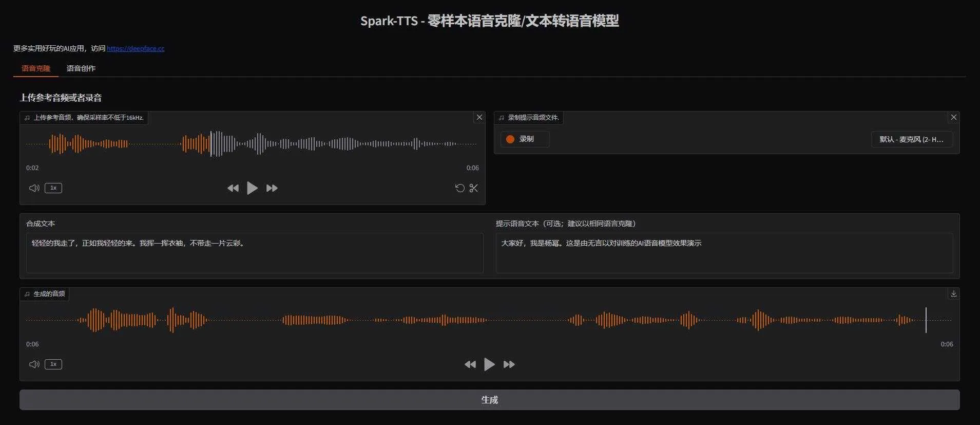This screenshot has height=425, width=980.
Task: Open the deepface.cc link
Action: click(136, 48)
